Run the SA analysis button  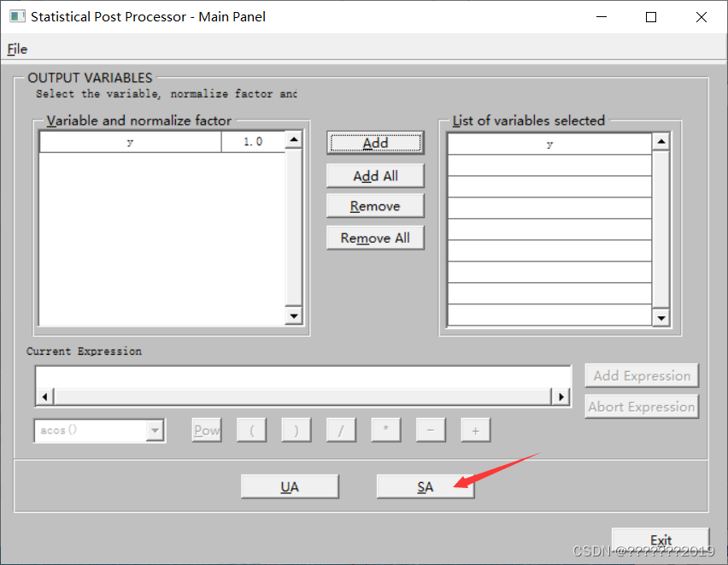pos(426,486)
